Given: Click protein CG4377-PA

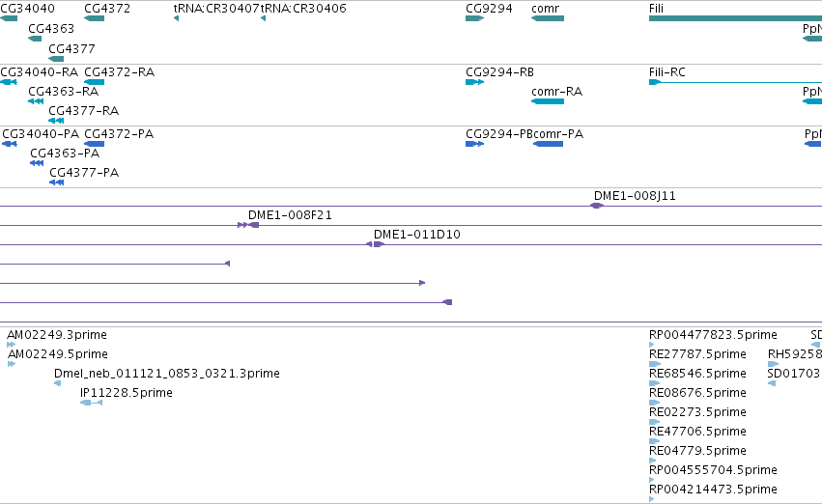Looking at the screenshot, I should click(x=57, y=182).
